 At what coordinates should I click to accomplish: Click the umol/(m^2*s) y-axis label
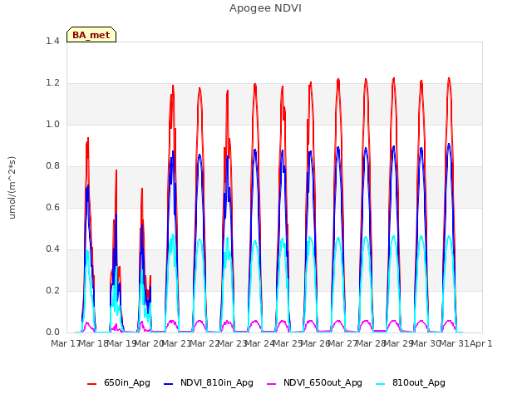point(12,188)
